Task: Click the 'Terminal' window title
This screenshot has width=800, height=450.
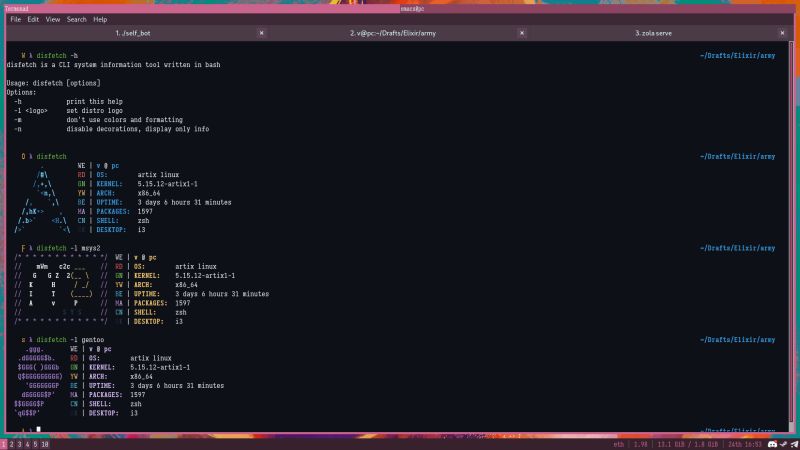Action: 16,9
